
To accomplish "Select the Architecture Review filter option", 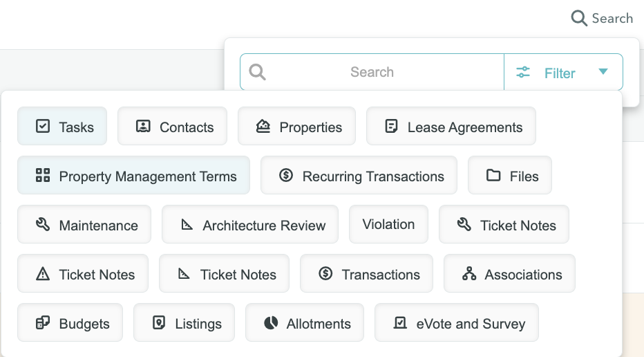I will coord(250,224).
